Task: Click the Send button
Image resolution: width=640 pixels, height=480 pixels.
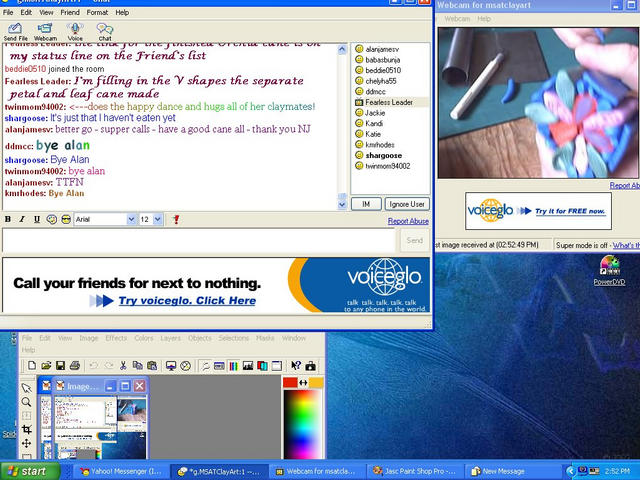Action: pos(414,240)
